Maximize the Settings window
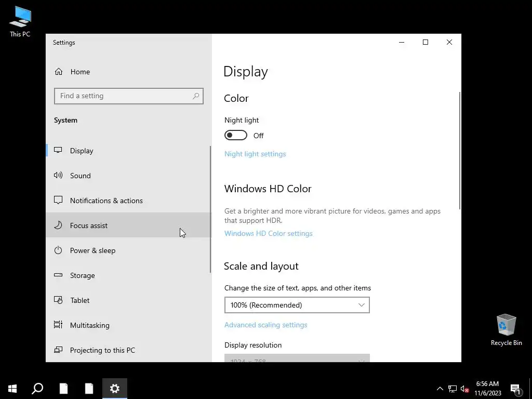The image size is (532, 399). click(425, 42)
